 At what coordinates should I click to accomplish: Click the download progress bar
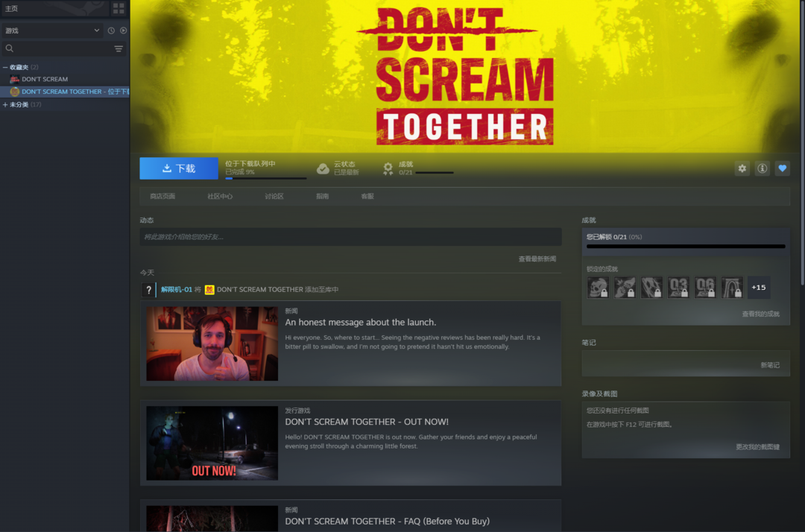pyautogui.click(x=265, y=178)
